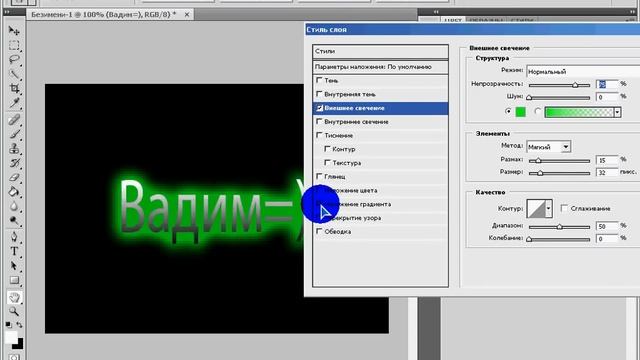Reset default foreground and background colors
This screenshot has width=640, height=360.
9,325
